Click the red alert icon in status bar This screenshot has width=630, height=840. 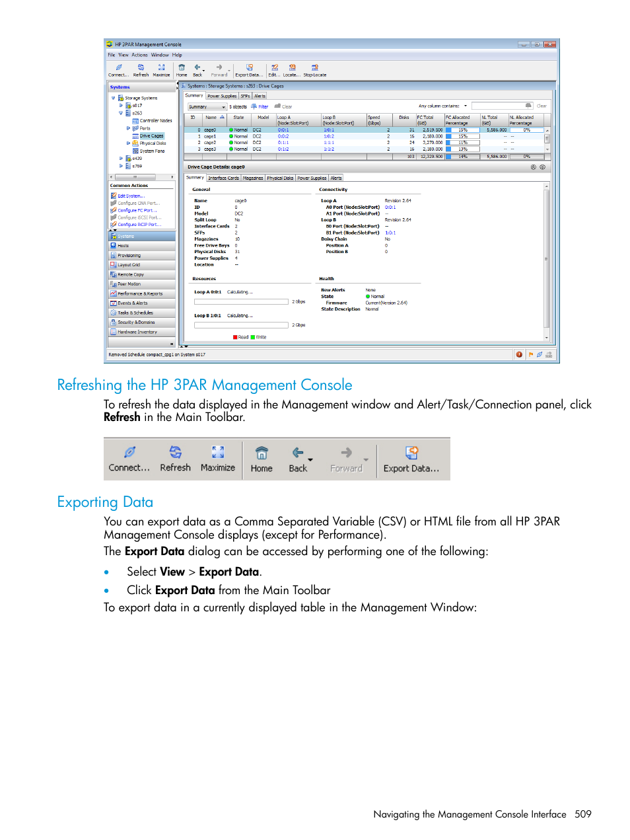519,354
